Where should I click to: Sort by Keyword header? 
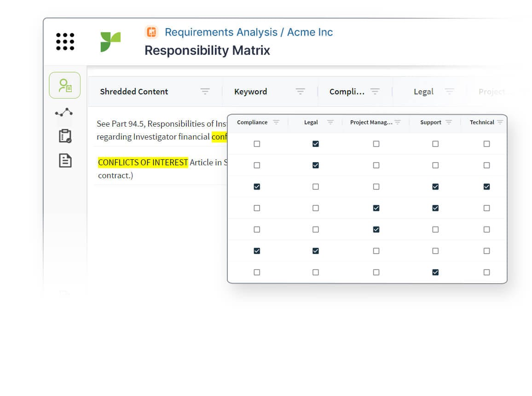[250, 91]
